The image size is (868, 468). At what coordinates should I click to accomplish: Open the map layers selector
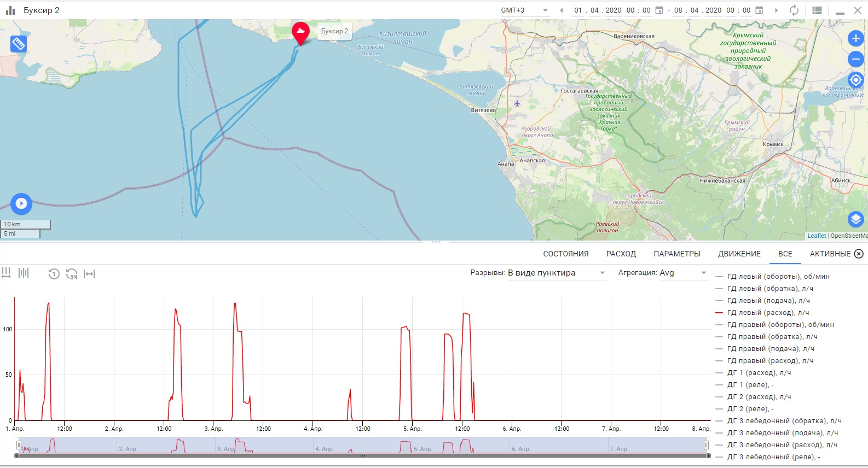pyautogui.click(x=855, y=220)
